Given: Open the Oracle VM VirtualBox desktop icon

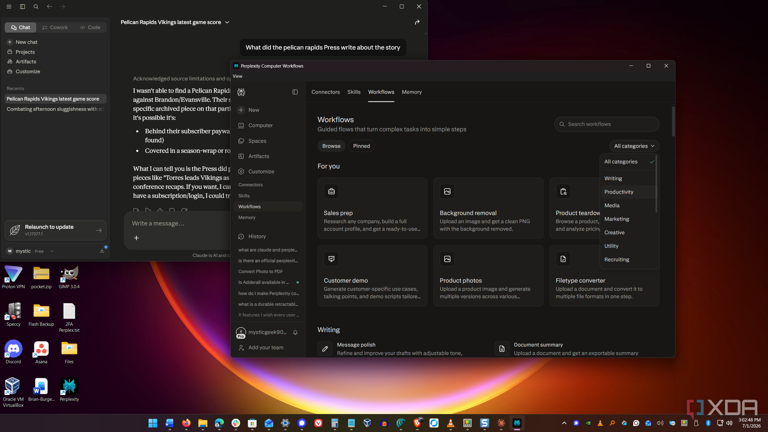Looking at the screenshot, I should tap(13, 392).
